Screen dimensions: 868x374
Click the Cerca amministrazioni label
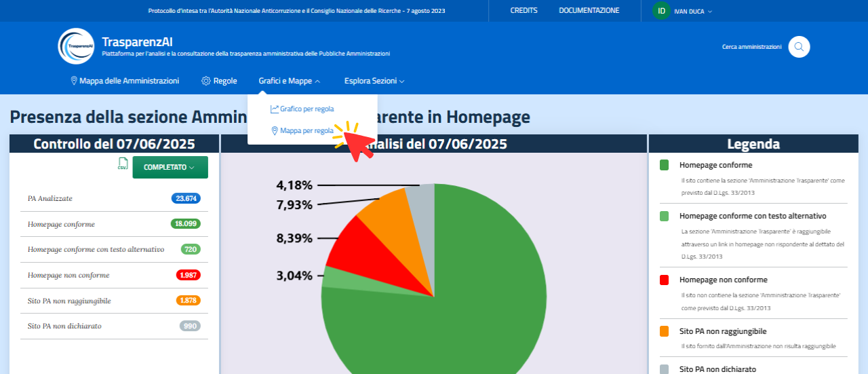pos(751,47)
